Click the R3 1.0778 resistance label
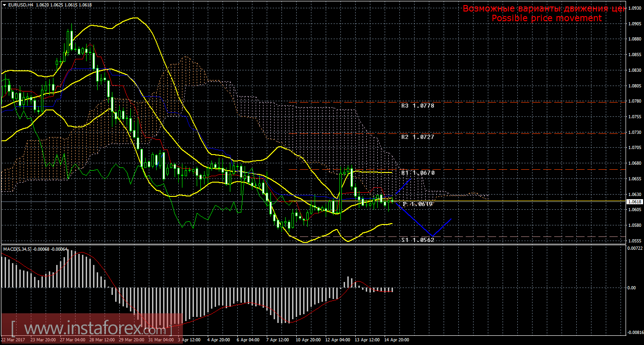Viewport: 644px width, 345px height. point(417,106)
